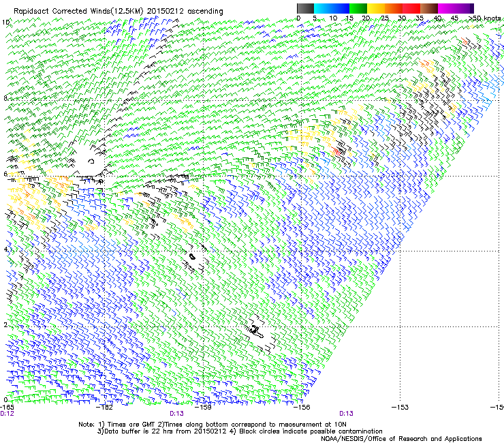Click the longitude label '-153' on bottom axis
The width and height of the screenshot is (504, 443).
pyautogui.click(x=400, y=408)
